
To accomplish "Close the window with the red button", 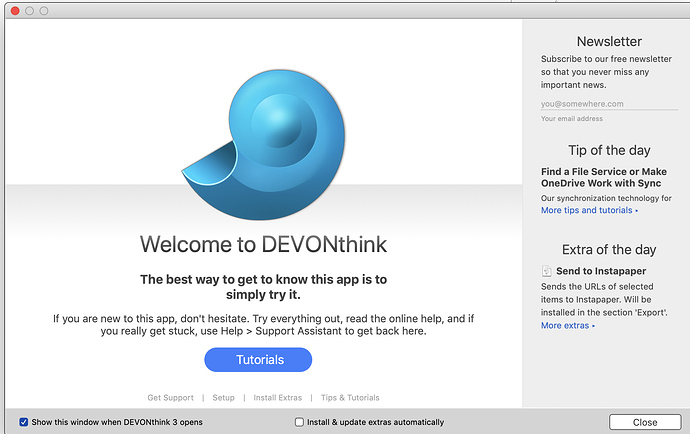I will pos(15,11).
